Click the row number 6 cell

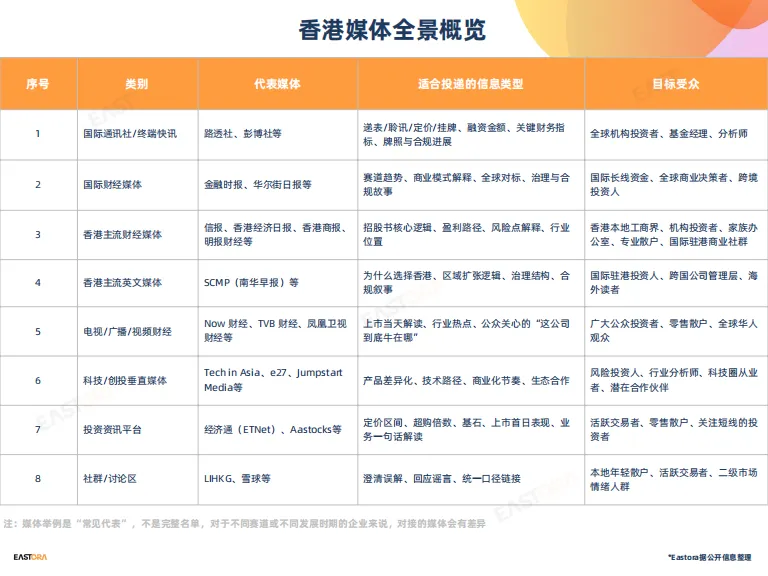coord(38,380)
